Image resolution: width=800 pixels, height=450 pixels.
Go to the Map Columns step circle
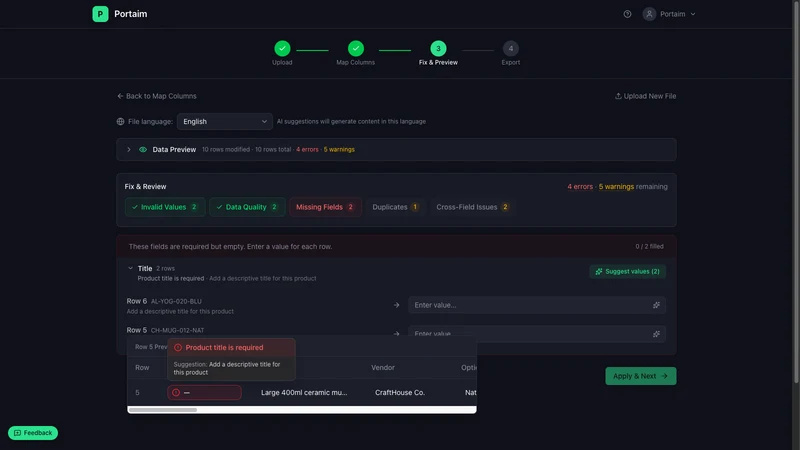click(356, 48)
